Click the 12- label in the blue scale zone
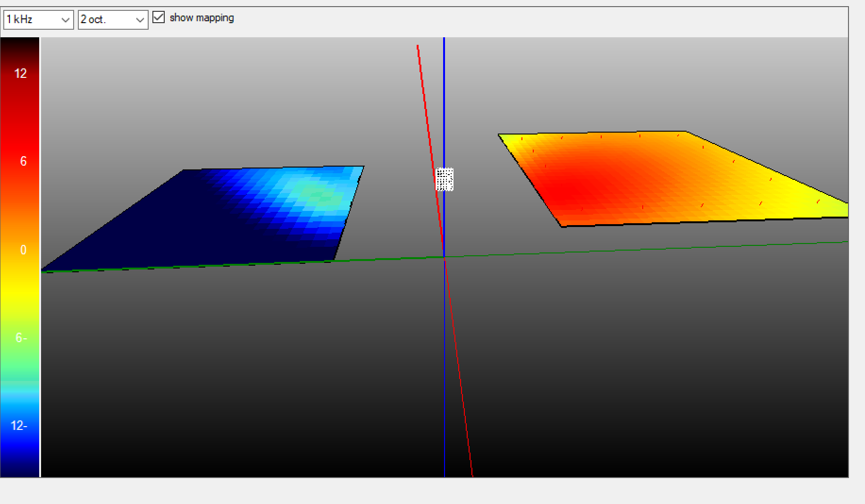This screenshot has width=865, height=504. tap(19, 425)
